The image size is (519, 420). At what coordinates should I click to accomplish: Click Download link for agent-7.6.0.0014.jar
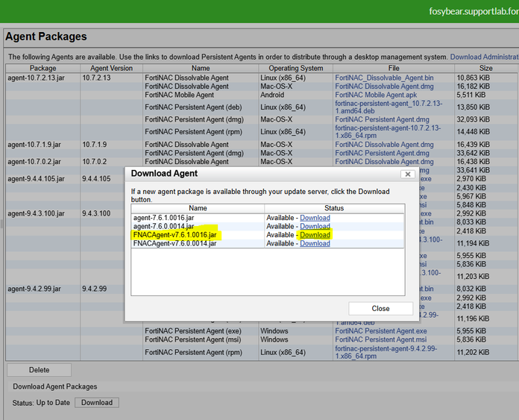(315, 226)
